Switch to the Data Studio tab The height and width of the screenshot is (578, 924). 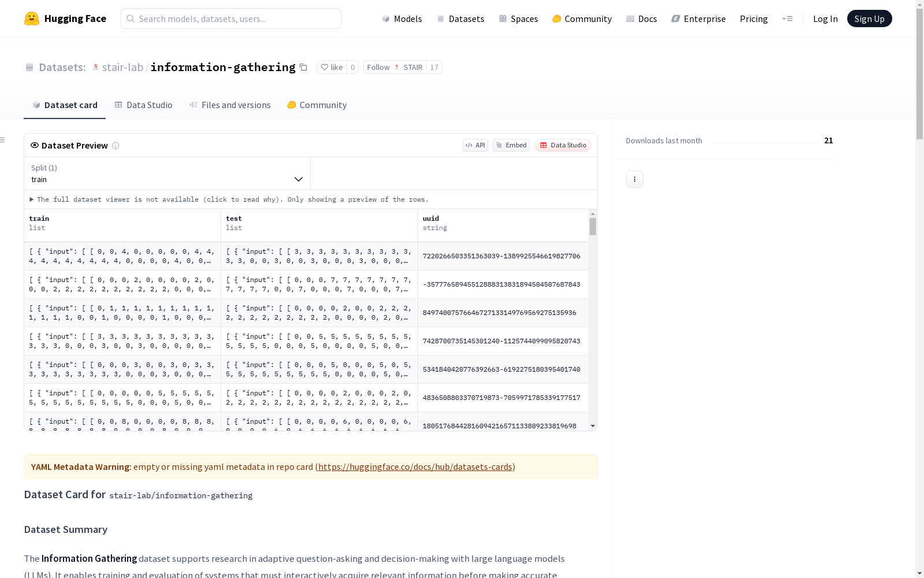(143, 105)
